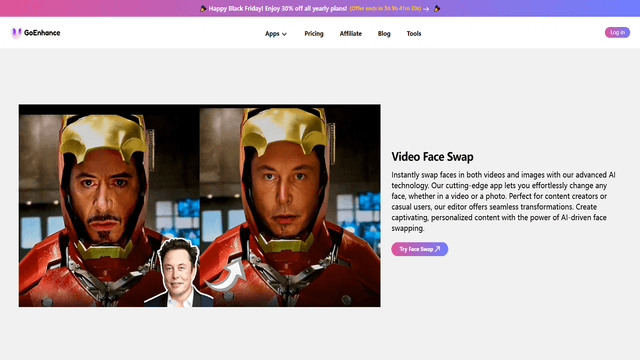Click the GoEnhance logo icon
Screen dimensions: 640x360
click(16, 33)
